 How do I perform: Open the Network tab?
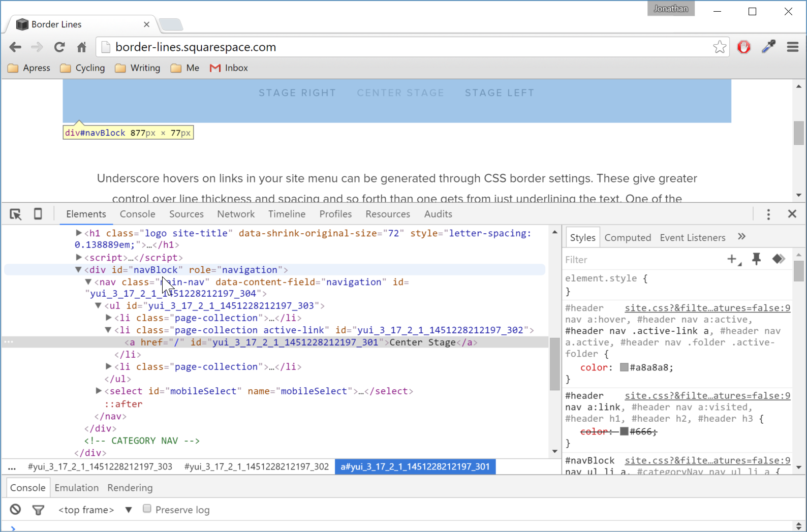236,214
